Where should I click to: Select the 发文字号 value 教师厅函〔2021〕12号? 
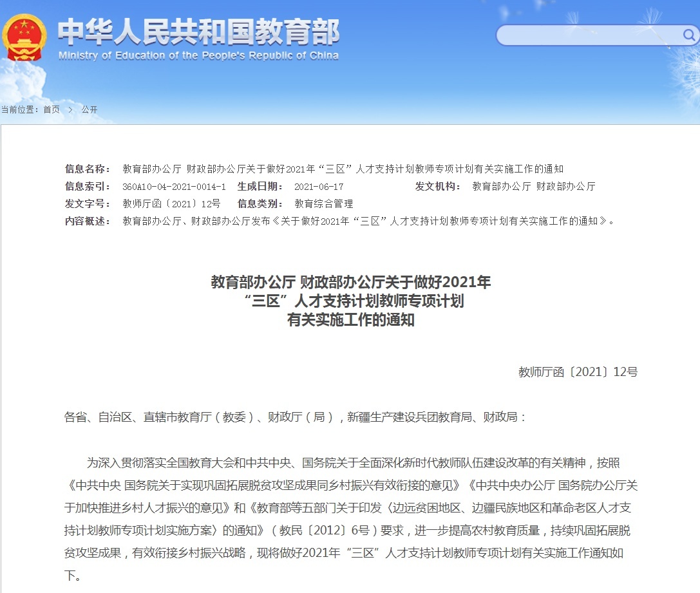[171, 204]
